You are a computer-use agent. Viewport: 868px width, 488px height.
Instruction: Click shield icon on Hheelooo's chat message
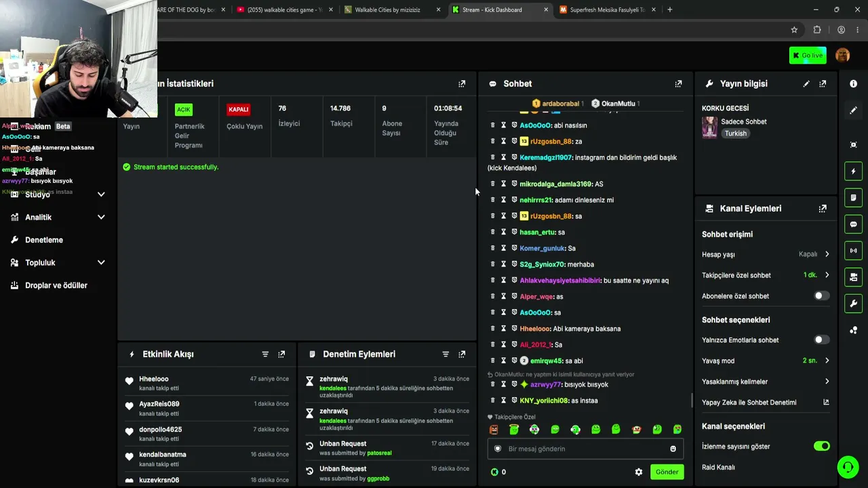point(514,329)
